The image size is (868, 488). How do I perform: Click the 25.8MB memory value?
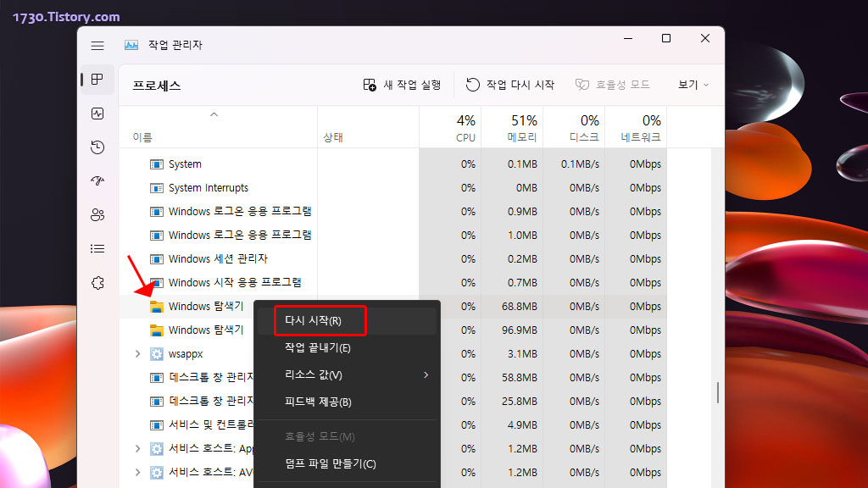(x=520, y=402)
